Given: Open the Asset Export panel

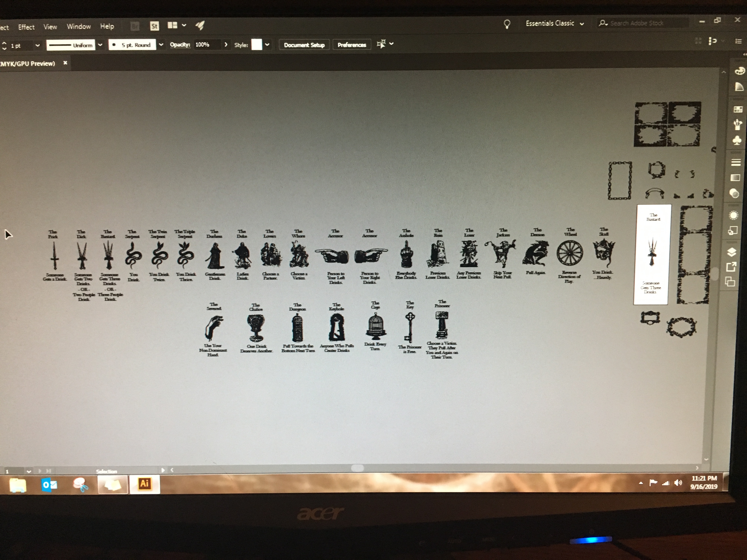Looking at the screenshot, I should click(x=731, y=267).
